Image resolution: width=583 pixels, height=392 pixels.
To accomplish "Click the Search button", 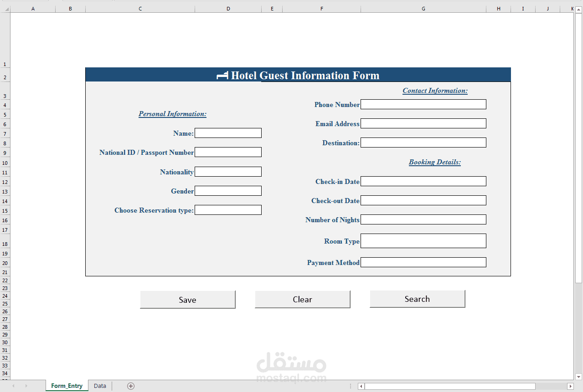I will coord(417,299).
